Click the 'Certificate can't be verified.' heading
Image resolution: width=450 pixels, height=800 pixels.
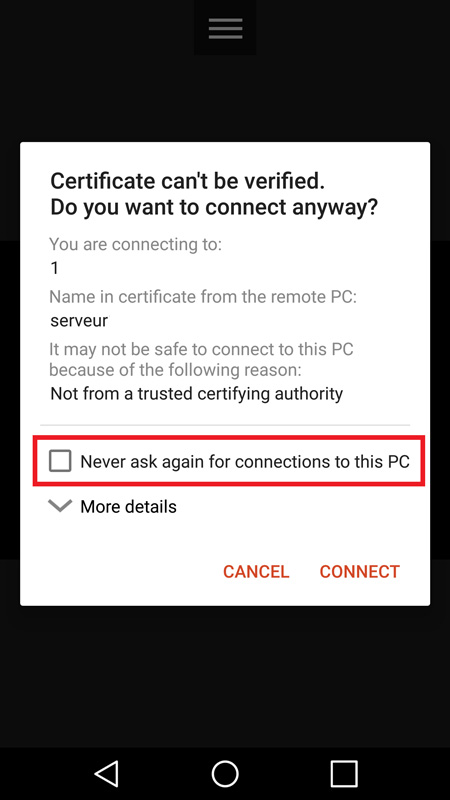[187, 181]
